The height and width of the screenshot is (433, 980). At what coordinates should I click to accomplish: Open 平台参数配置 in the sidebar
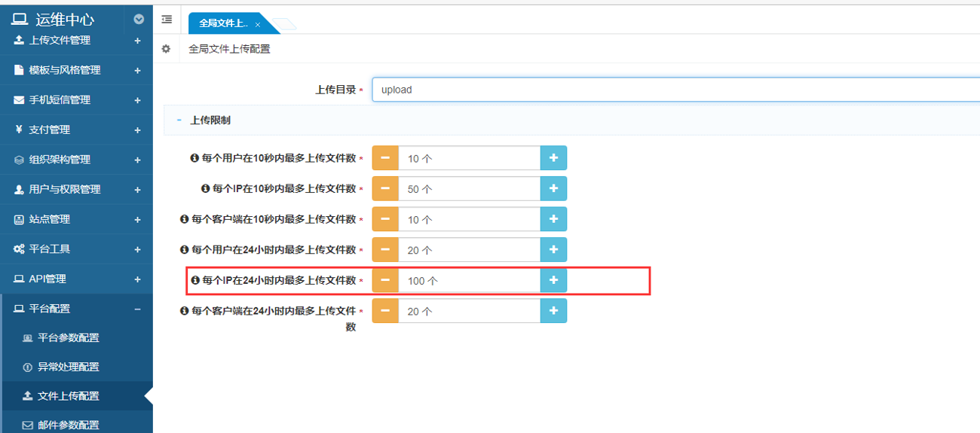click(68, 338)
